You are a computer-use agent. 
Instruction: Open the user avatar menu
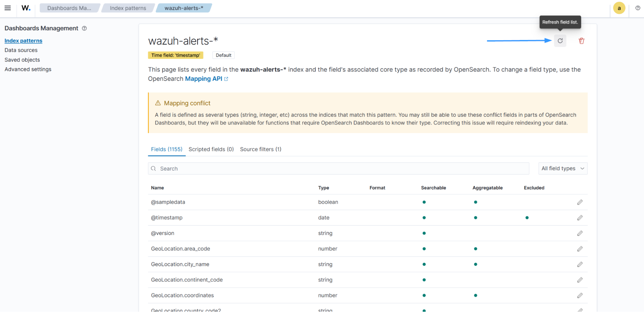click(619, 8)
